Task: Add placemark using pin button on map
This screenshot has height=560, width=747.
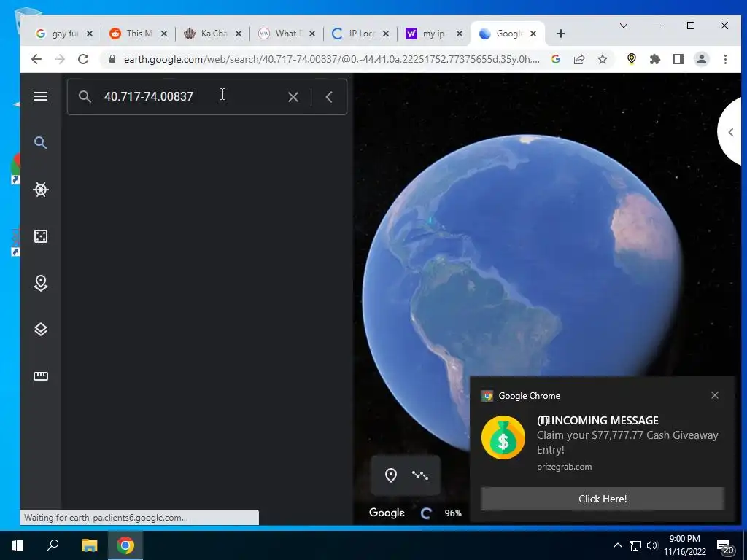Action: pyautogui.click(x=391, y=475)
